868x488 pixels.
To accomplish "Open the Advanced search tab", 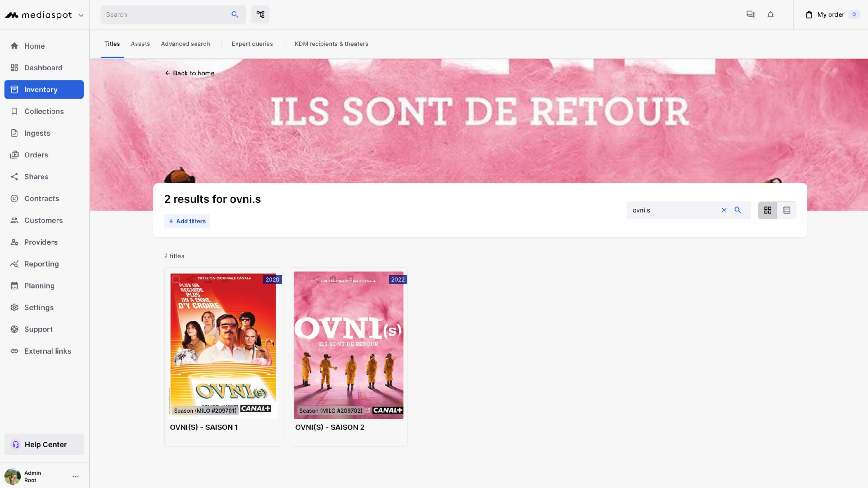I will click(185, 44).
